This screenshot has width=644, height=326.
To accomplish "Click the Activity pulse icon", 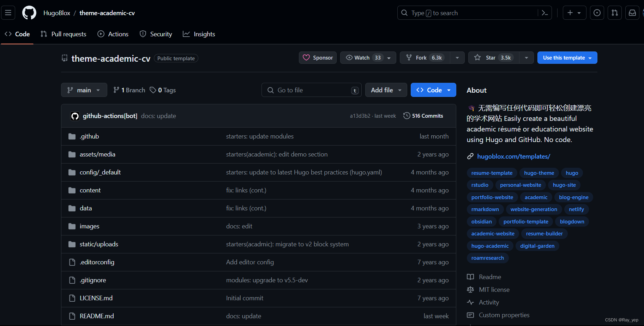I will (470, 302).
